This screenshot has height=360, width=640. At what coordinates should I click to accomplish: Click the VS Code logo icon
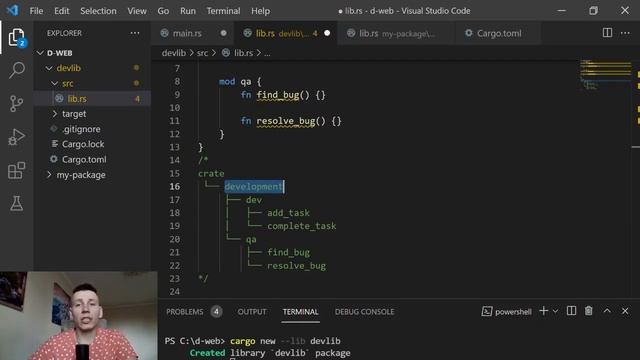click(12, 10)
